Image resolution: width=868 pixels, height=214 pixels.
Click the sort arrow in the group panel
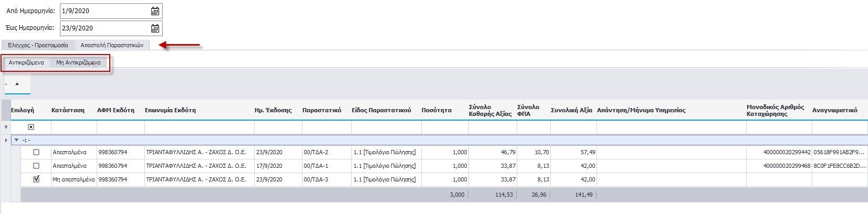click(17, 84)
